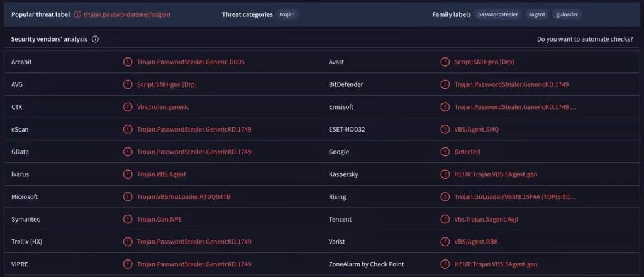
Task: Click the alert icon beside Kaspersky's result
Action: pos(445,174)
